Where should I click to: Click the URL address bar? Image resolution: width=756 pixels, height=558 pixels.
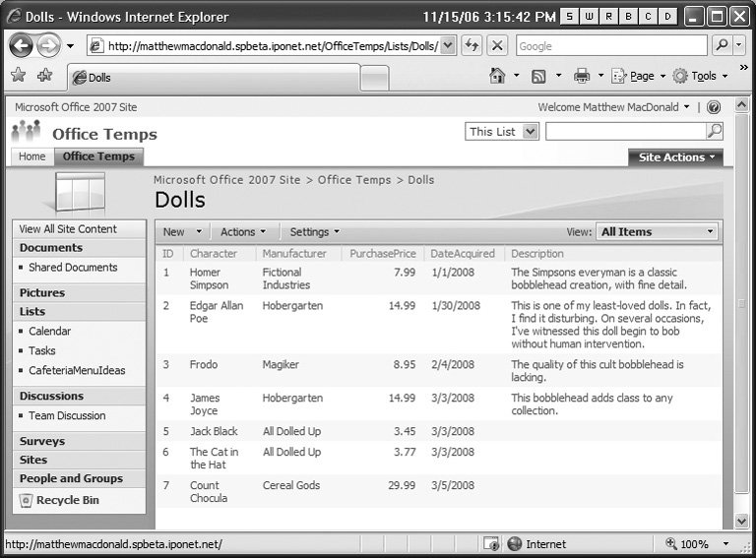[x=273, y=46]
